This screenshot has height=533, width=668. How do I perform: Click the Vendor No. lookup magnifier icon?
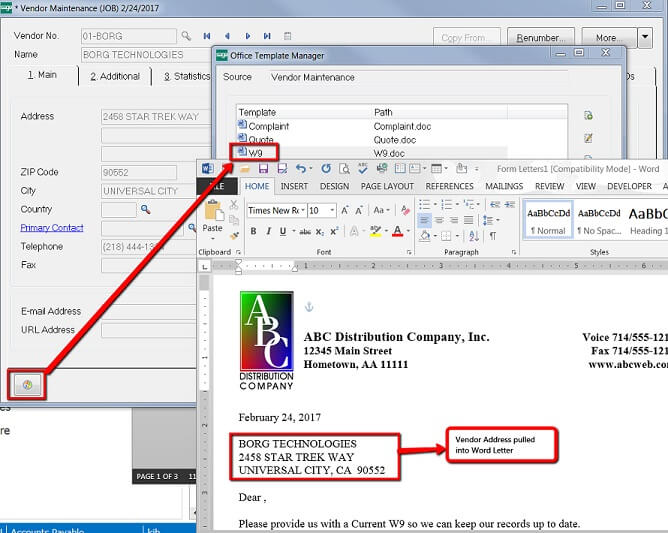[x=186, y=36]
